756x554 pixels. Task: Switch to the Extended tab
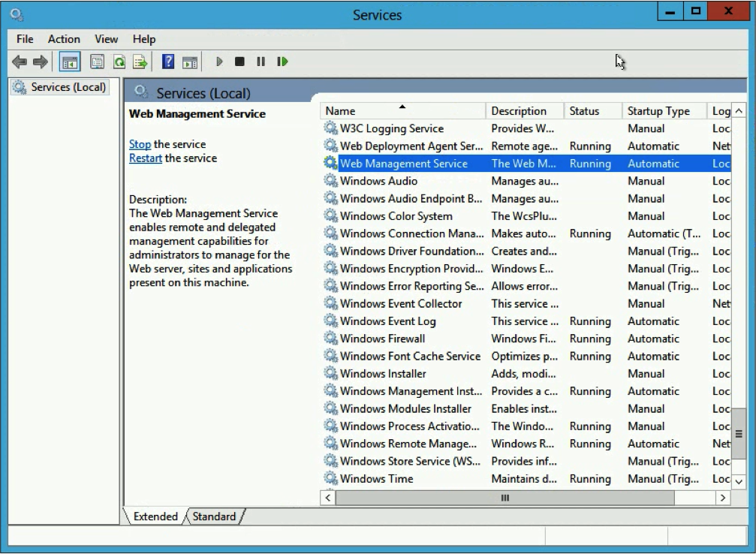pos(155,516)
